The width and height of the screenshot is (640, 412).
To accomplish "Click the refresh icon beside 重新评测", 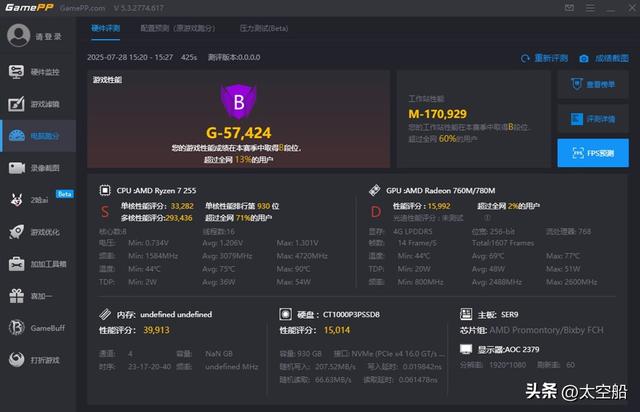I will (x=525, y=58).
